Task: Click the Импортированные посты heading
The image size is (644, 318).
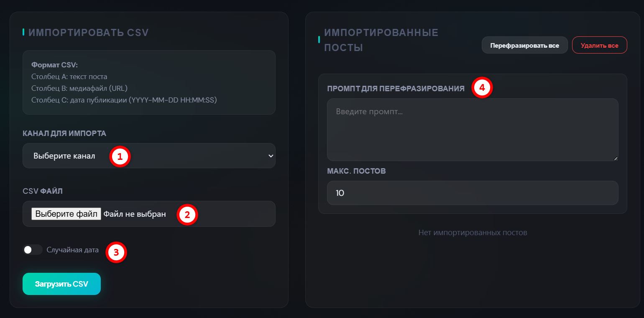Action: (x=381, y=40)
